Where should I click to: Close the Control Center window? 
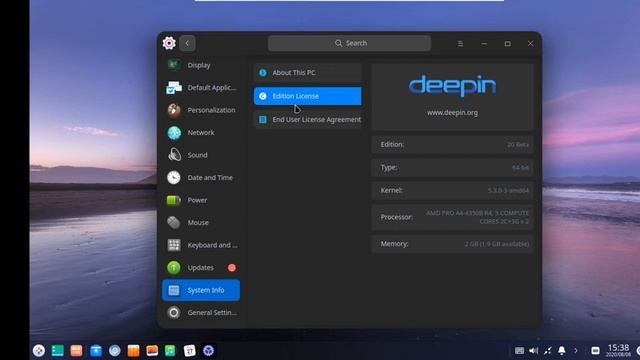[x=531, y=43]
